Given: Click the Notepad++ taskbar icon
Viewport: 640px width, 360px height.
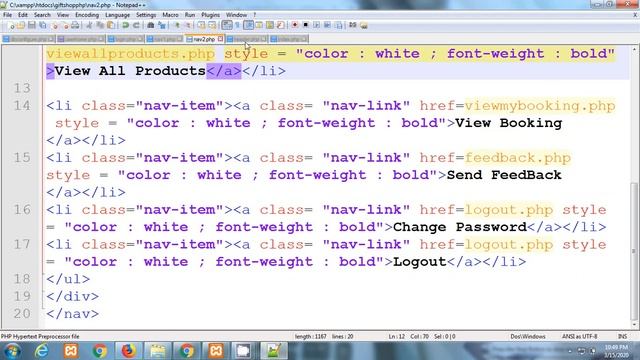Looking at the screenshot, I should click(x=273, y=351).
